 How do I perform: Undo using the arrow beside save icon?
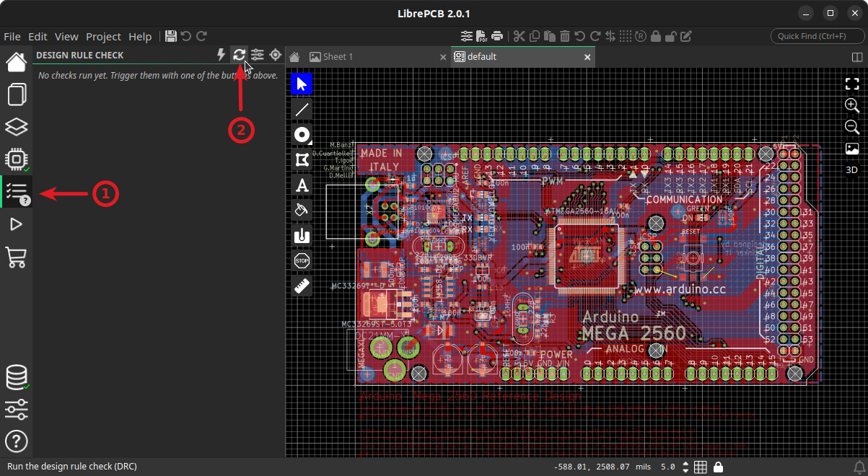click(x=186, y=36)
